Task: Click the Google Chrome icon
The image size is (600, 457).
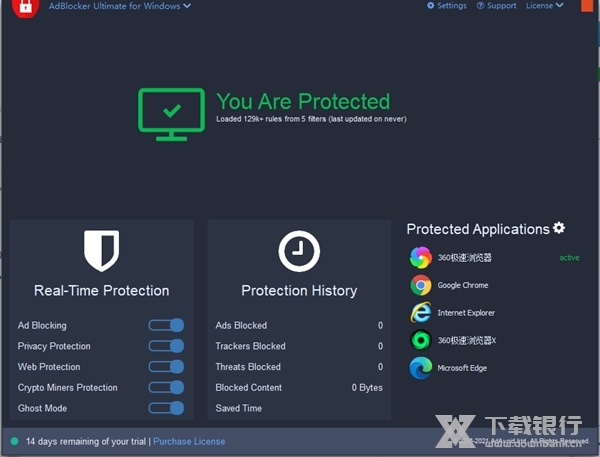Action: (420, 285)
